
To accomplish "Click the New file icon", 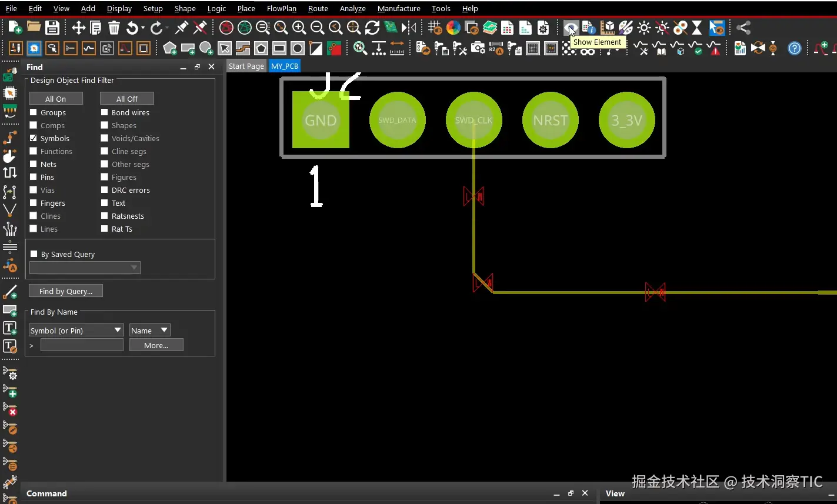I will [x=15, y=28].
